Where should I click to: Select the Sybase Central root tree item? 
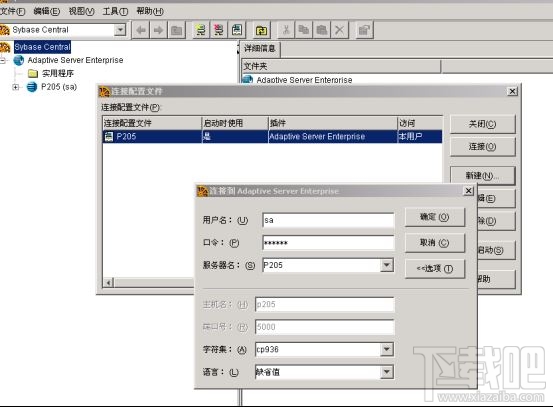pyautogui.click(x=42, y=47)
